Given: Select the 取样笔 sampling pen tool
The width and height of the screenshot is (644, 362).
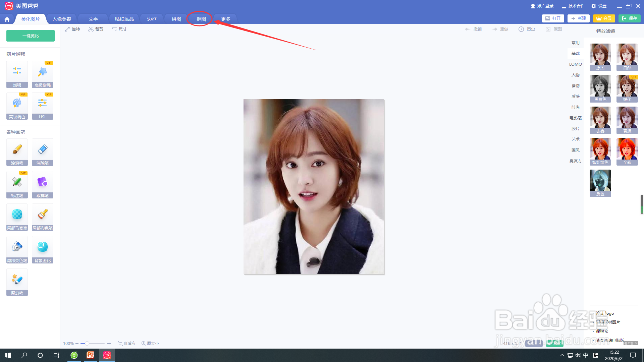Looking at the screenshot, I should 43,184.
